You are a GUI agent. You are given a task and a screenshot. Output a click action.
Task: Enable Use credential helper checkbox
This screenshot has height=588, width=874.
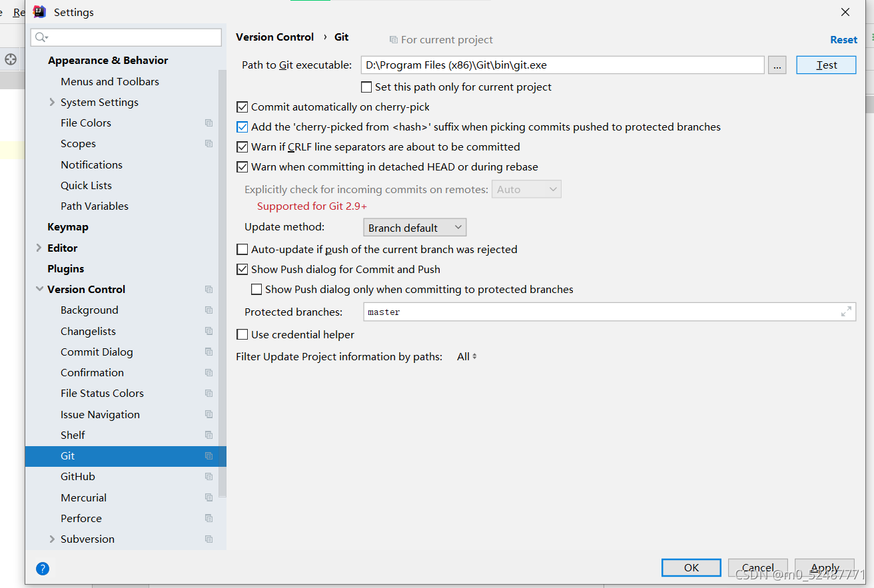click(x=242, y=334)
